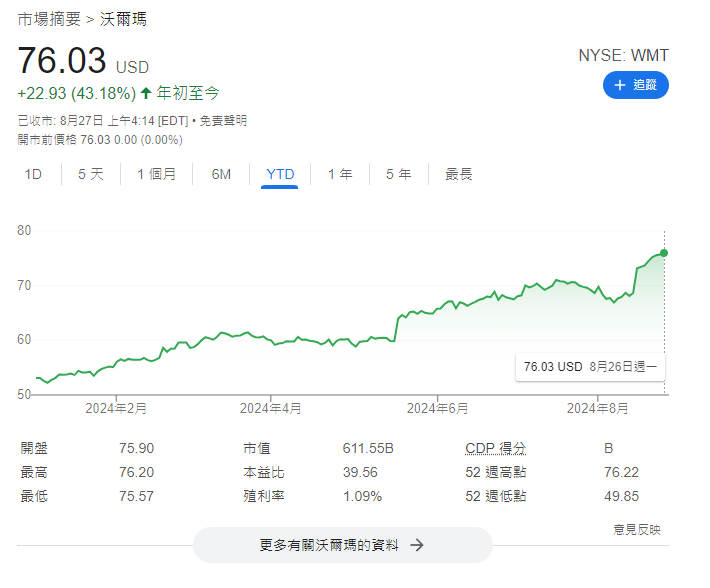This screenshot has height=588, width=710.
Task: Show the 1 年 chart range
Action: pos(340,174)
